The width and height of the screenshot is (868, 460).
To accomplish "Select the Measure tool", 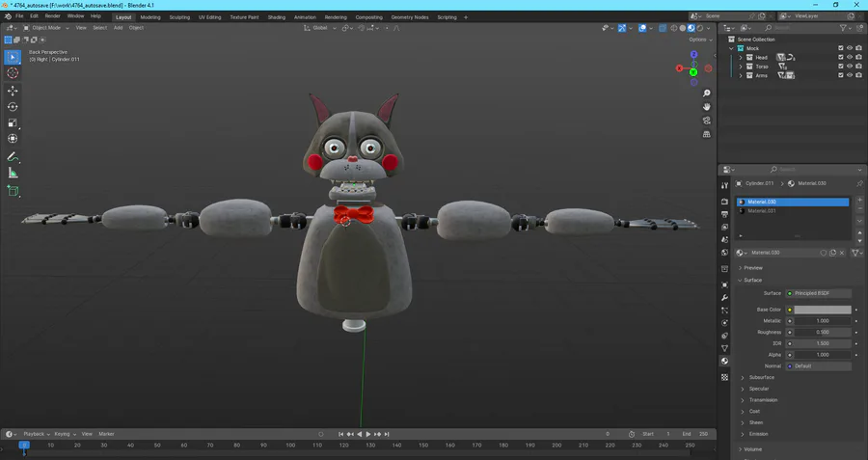I will [13, 174].
